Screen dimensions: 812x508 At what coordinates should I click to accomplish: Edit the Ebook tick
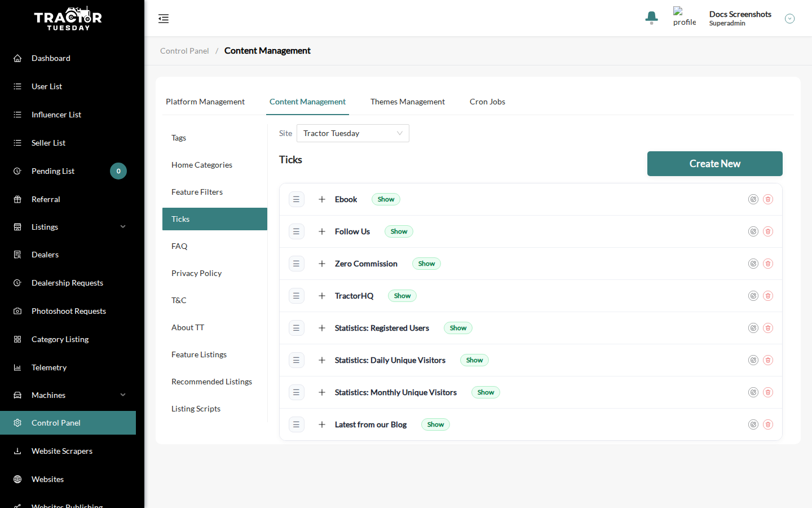[753, 199]
